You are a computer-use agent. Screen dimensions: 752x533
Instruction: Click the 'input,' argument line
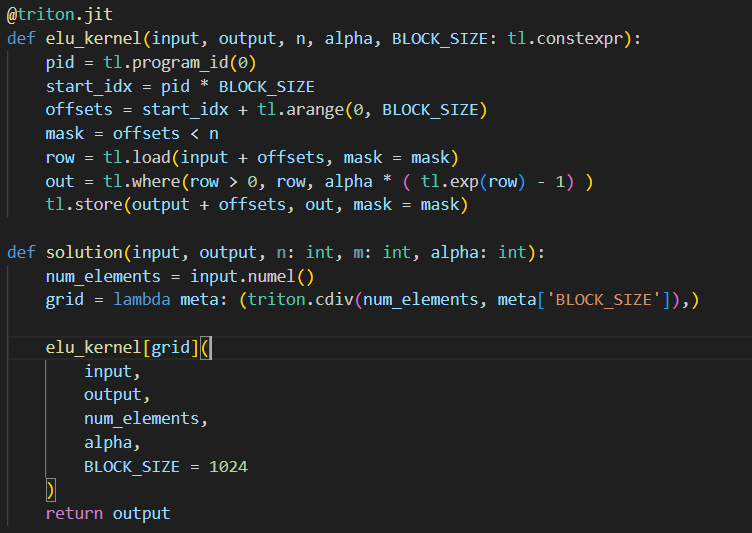[x=112, y=371]
